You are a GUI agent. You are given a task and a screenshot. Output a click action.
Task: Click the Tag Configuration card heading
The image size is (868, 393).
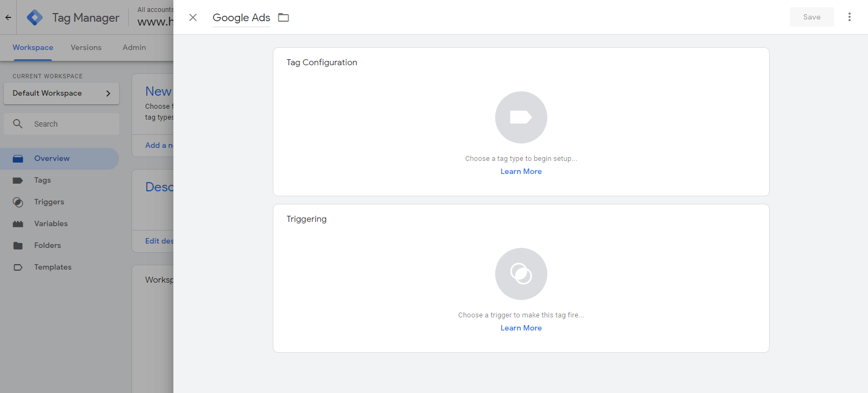click(x=322, y=63)
